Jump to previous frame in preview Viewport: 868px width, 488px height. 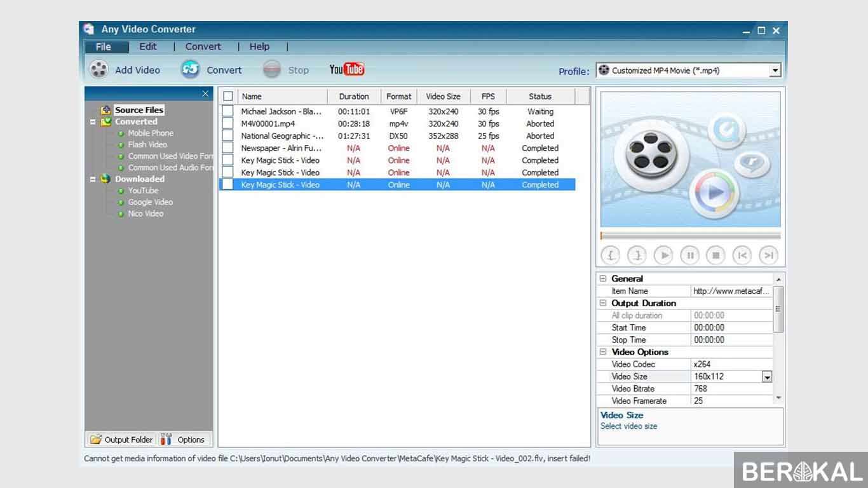coord(742,255)
